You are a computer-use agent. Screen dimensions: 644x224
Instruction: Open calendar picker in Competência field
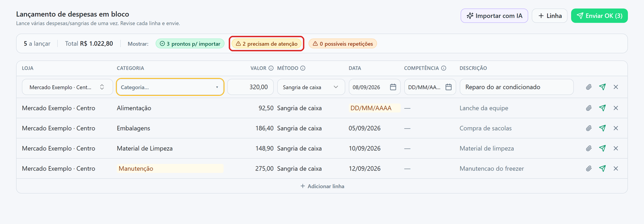point(448,87)
